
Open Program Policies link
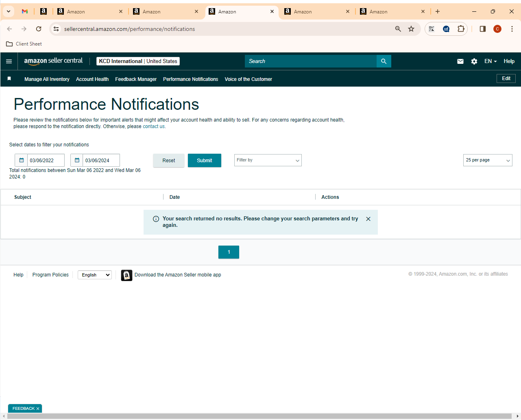(50, 275)
